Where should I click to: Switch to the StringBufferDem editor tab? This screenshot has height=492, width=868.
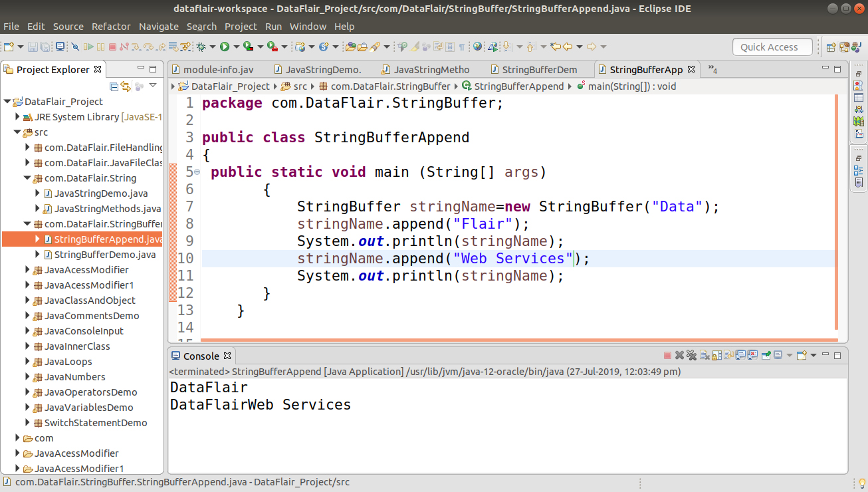pyautogui.click(x=539, y=68)
